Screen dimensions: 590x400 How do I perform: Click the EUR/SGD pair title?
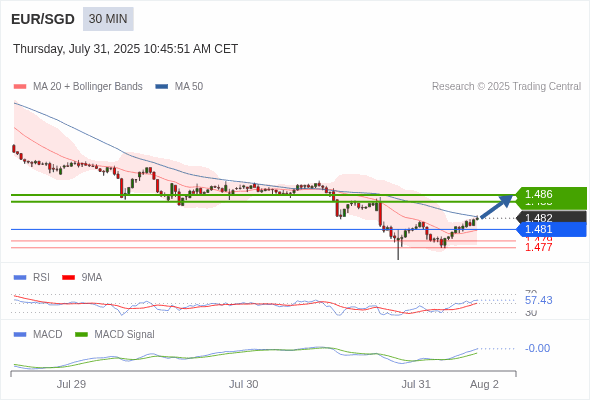(x=43, y=19)
